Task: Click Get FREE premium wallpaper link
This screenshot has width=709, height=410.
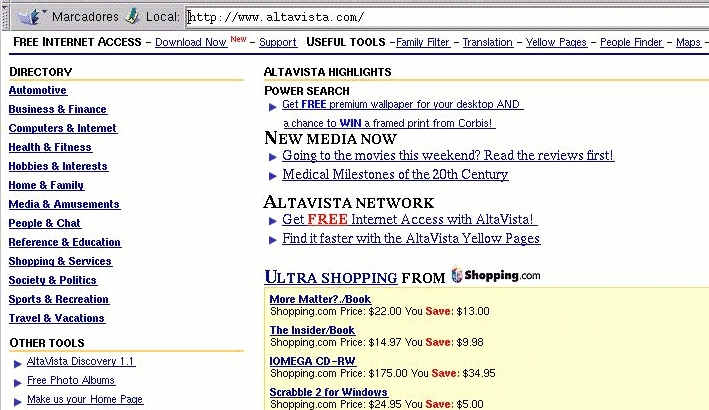Action: click(402, 104)
